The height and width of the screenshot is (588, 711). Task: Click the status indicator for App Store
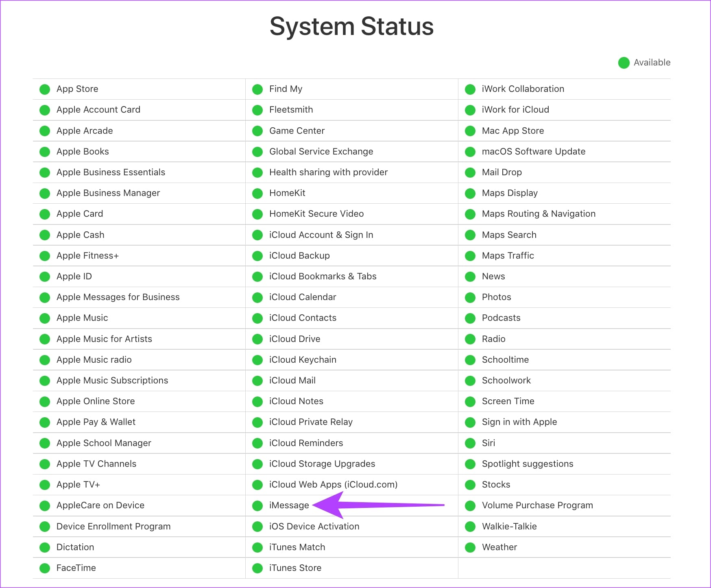(x=45, y=89)
